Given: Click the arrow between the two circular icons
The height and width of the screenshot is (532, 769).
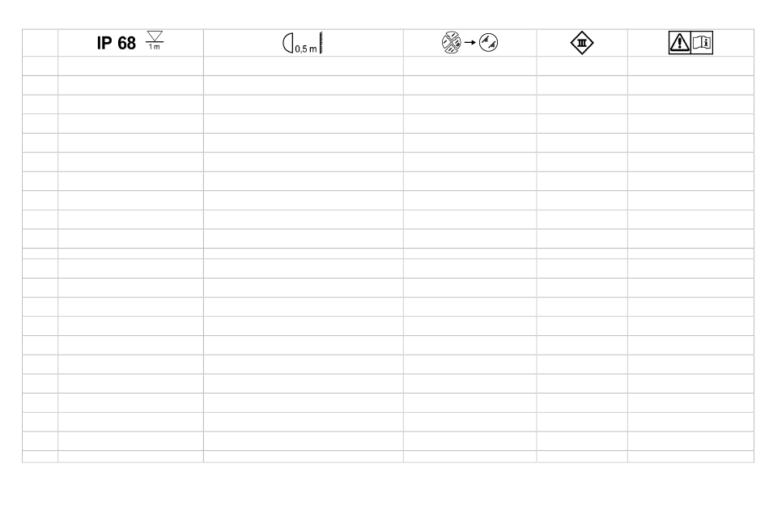Looking at the screenshot, I should coord(468,43).
